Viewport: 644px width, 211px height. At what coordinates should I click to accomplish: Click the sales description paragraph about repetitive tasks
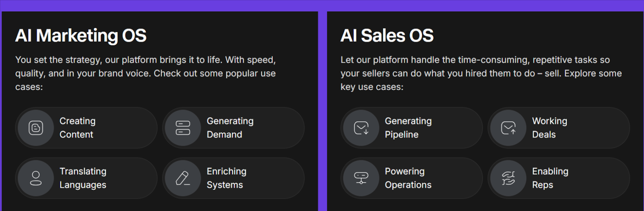[481, 73]
